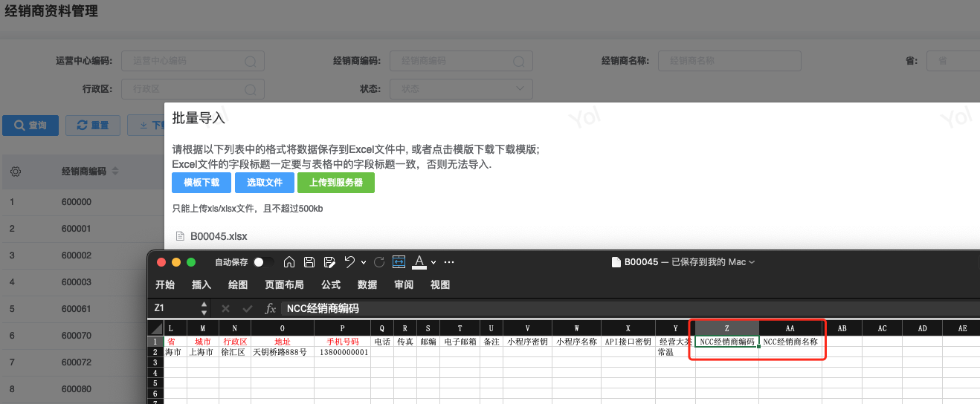980x404 pixels.
Task: Click the fx insert function icon
Action: [x=271, y=308]
